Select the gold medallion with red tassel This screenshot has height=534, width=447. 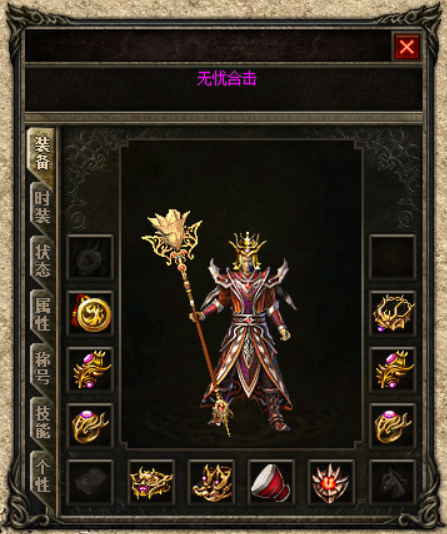pos(90,314)
